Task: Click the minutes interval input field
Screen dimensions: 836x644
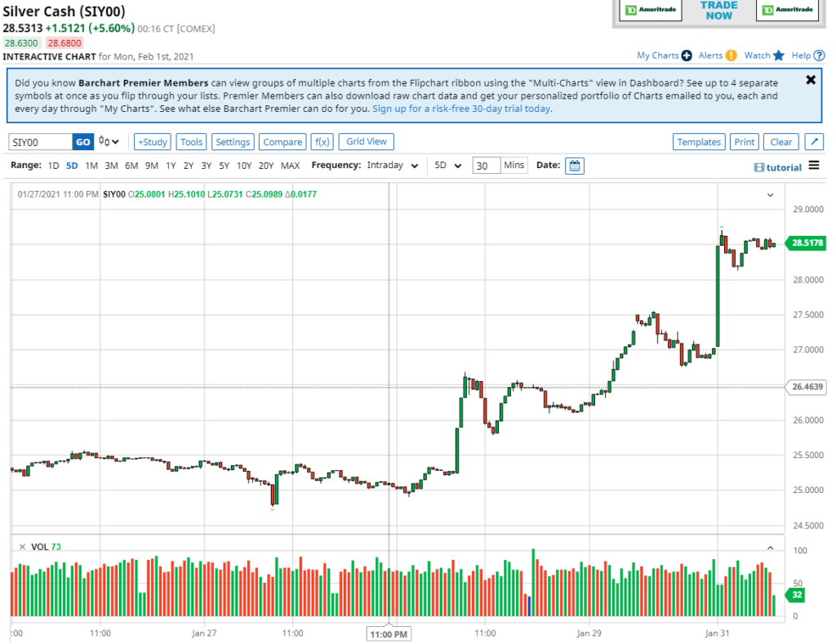Action: pyautogui.click(x=486, y=166)
